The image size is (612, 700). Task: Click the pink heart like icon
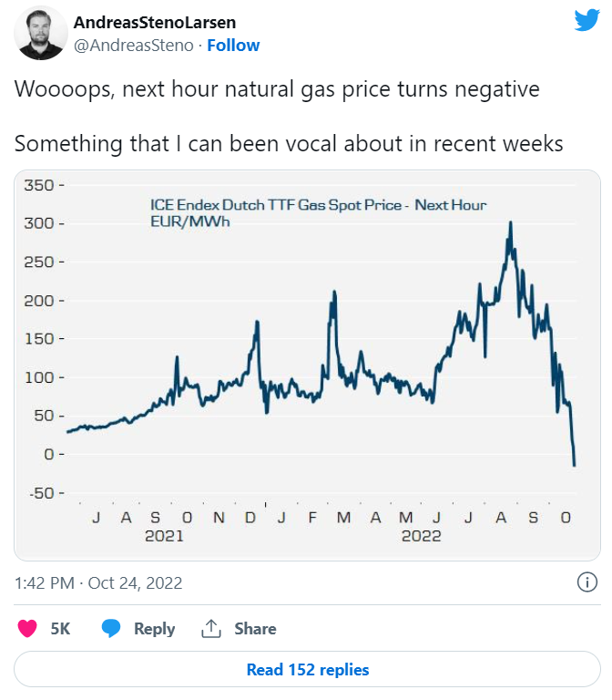[27, 629]
